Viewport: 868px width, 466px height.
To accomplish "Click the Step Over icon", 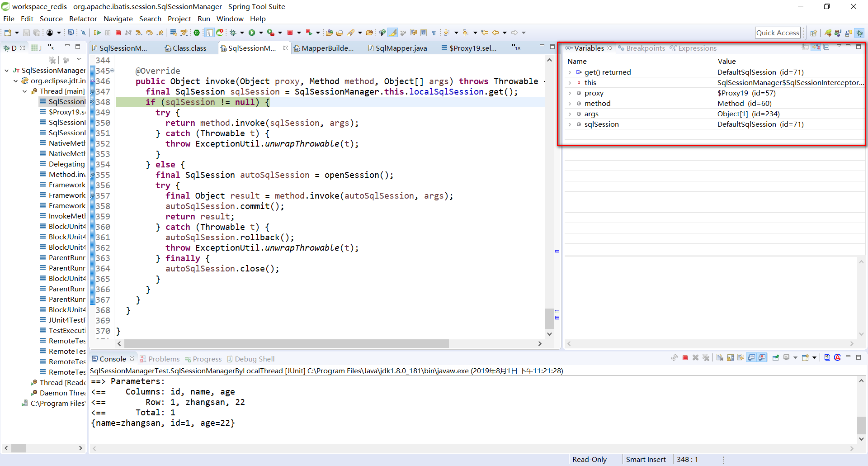I will point(149,33).
